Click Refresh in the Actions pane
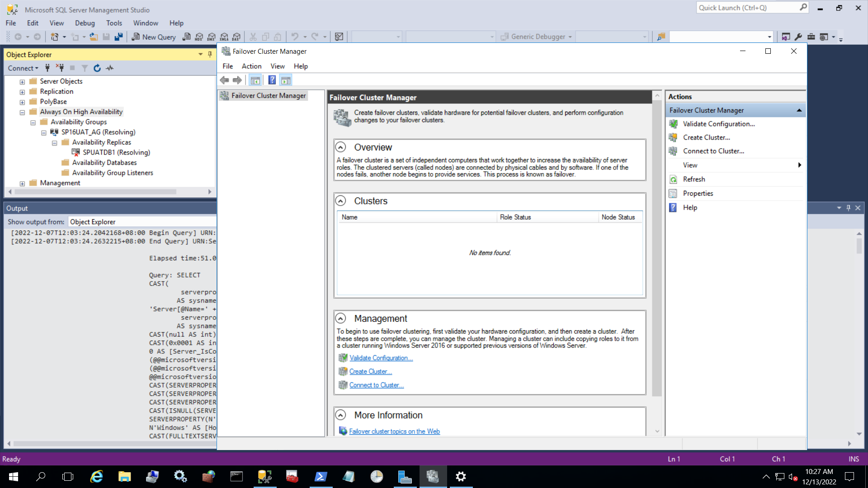 (x=693, y=179)
